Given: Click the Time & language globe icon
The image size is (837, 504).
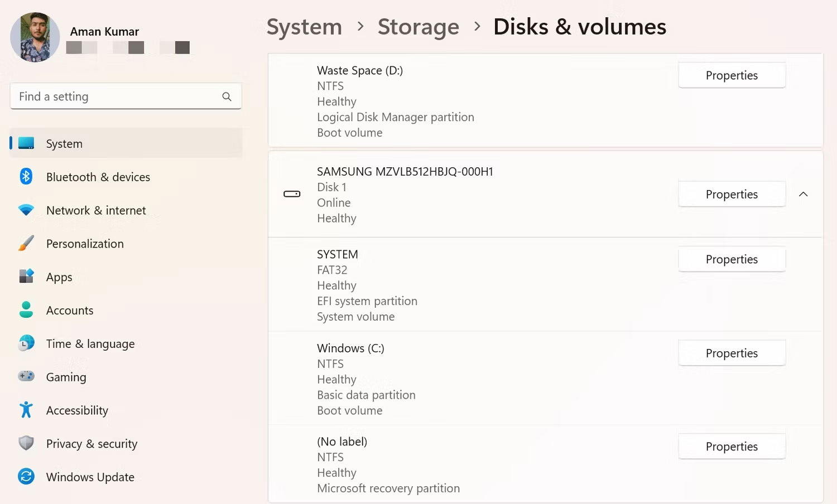Looking at the screenshot, I should tap(26, 343).
